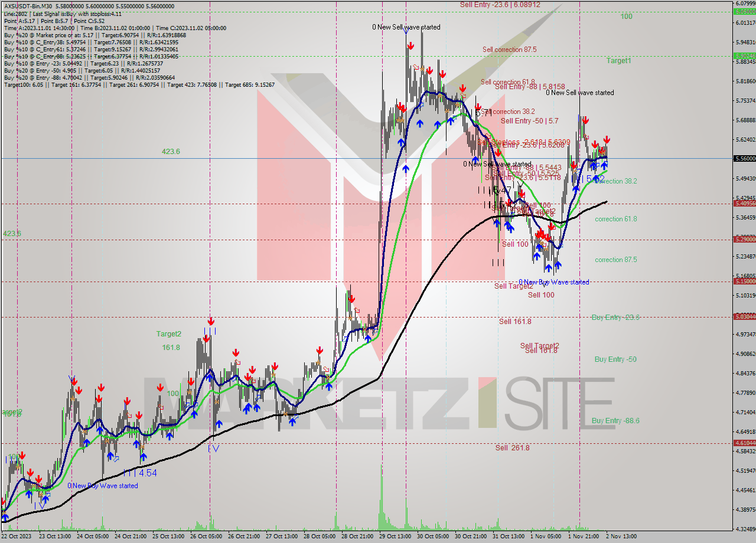Select the 'Buy Entry -50' label
The height and width of the screenshot is (543, 756).
(615, 359)
